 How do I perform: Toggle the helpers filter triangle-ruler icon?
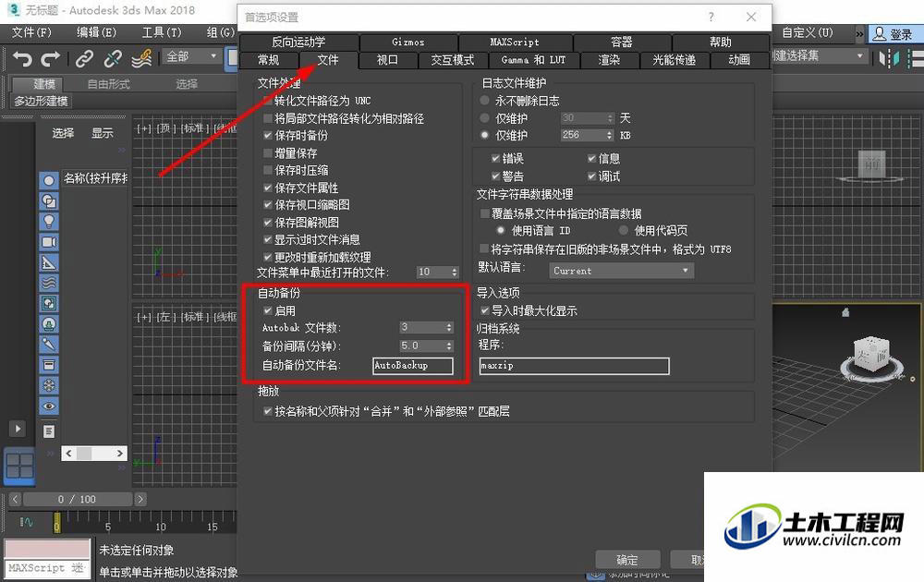coord(49,262)
